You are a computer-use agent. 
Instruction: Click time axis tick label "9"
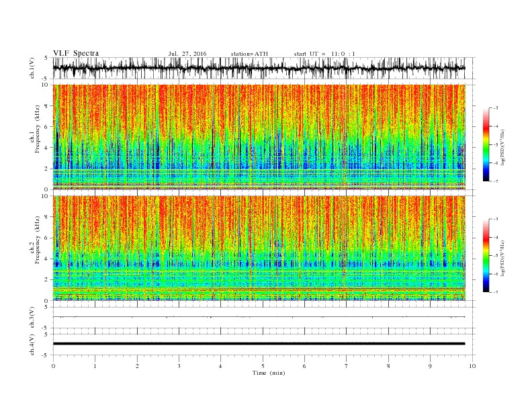(x=430, y=366)
